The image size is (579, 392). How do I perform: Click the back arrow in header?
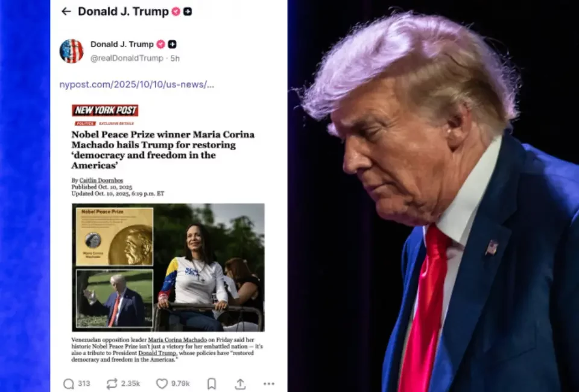66,11
